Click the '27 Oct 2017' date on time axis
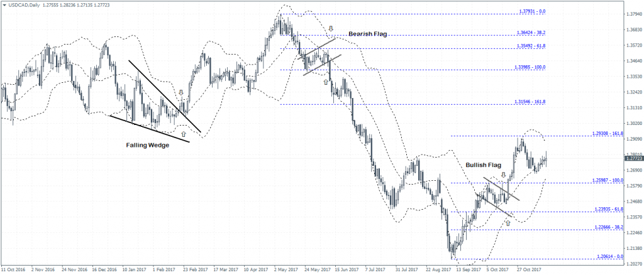644x275 pixels. pyautogui.click(x=528, y=270)
